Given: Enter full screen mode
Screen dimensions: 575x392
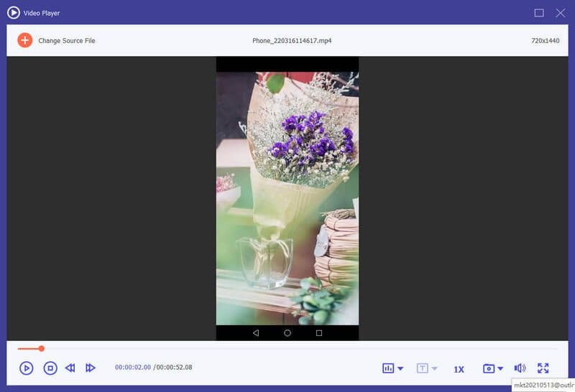Looking at the screenshot, I should [x=543, y=368].
